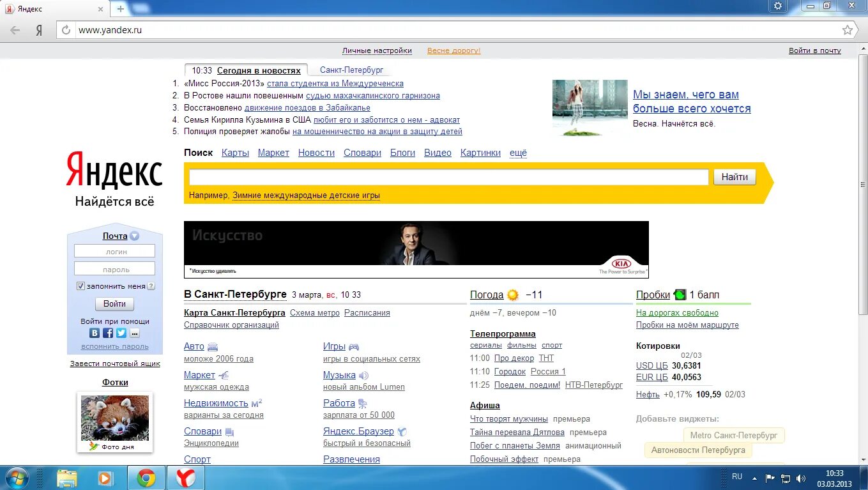
Task: Expand 'ещё' services menu
Action: click(518, 153)
